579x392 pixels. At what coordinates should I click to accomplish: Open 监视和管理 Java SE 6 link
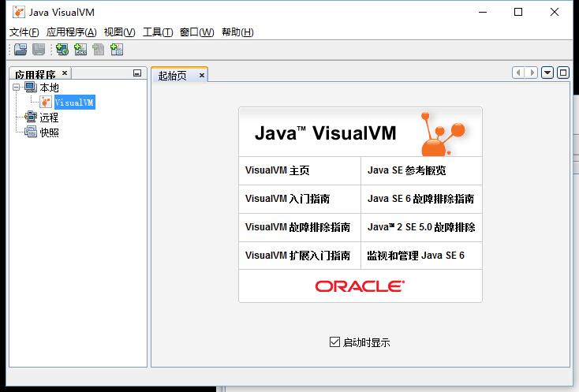coord(416,256)
